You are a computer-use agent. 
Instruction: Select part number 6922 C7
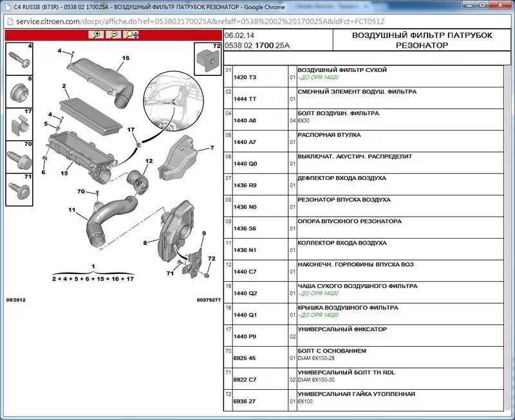click(x=245, y=379)
